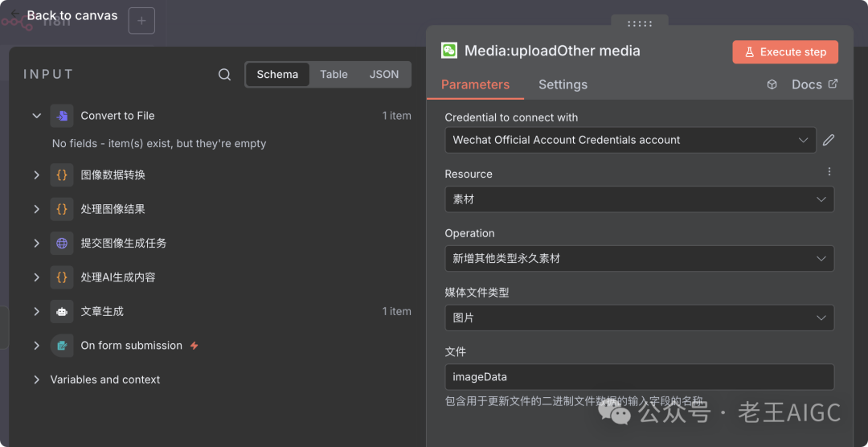Click the 处理AI生成内容 code node icon
The width and height of the screenshot is (868, 447).
(62, 277)
